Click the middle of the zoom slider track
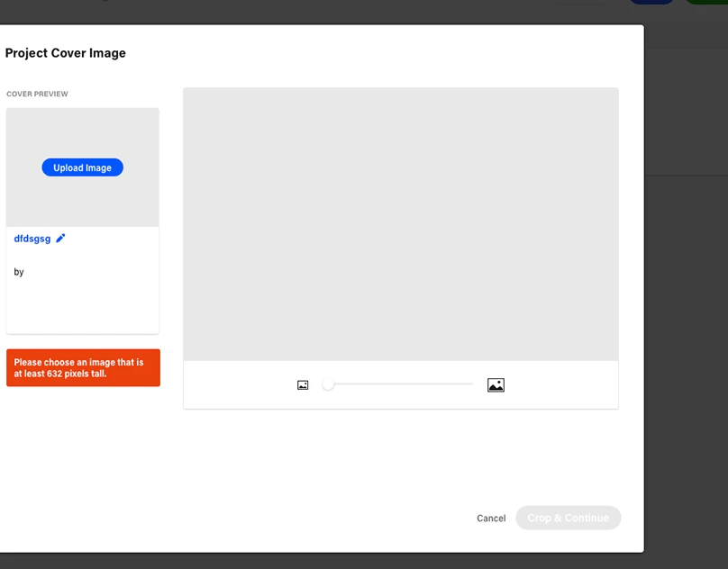 coord(401,384)
